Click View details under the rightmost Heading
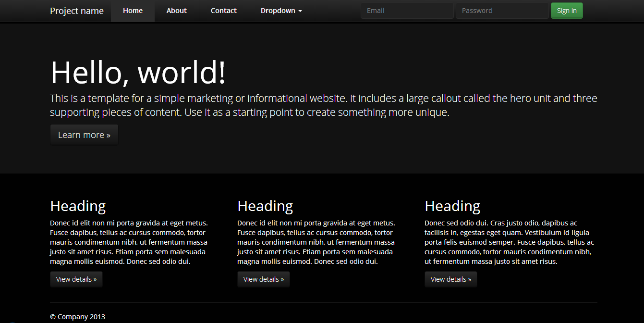The width and height of the screenshot is (644, 323). pyautogui.click(x=450, y=279)
